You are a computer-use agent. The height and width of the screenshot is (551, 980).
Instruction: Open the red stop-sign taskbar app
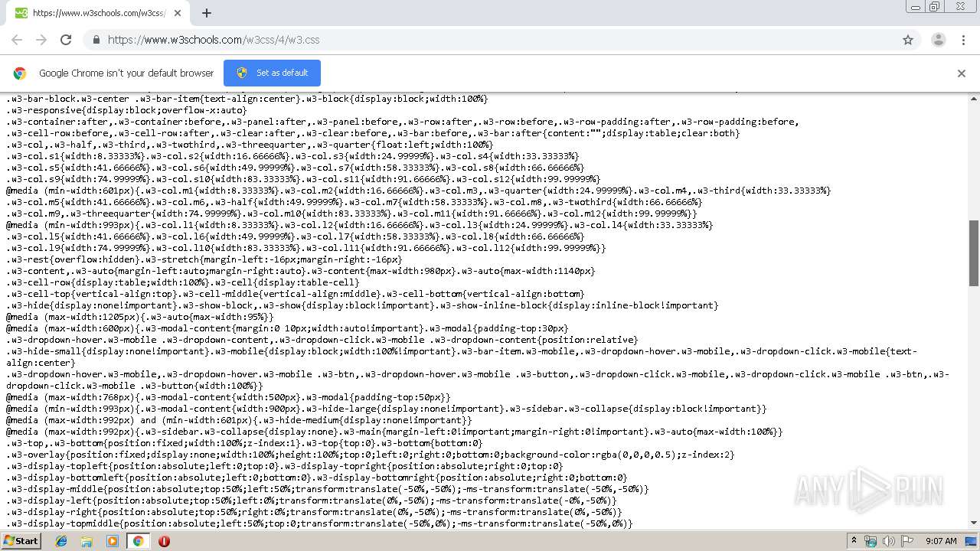(164, 541)
